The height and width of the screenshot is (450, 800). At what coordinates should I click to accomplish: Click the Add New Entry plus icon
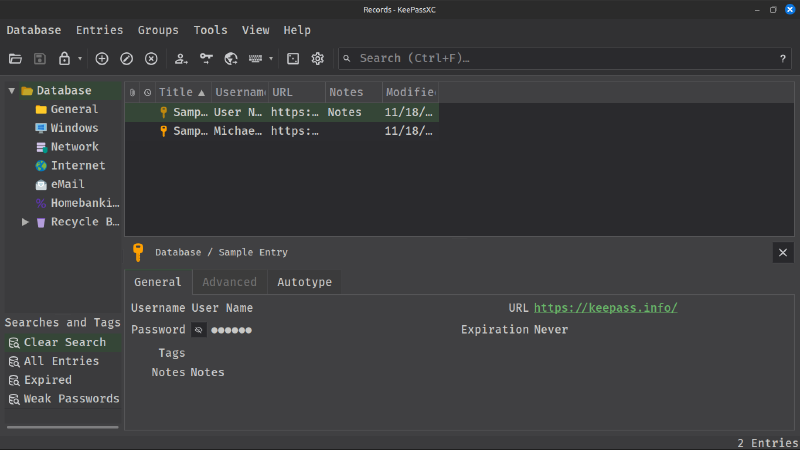[x=102, y=59]
